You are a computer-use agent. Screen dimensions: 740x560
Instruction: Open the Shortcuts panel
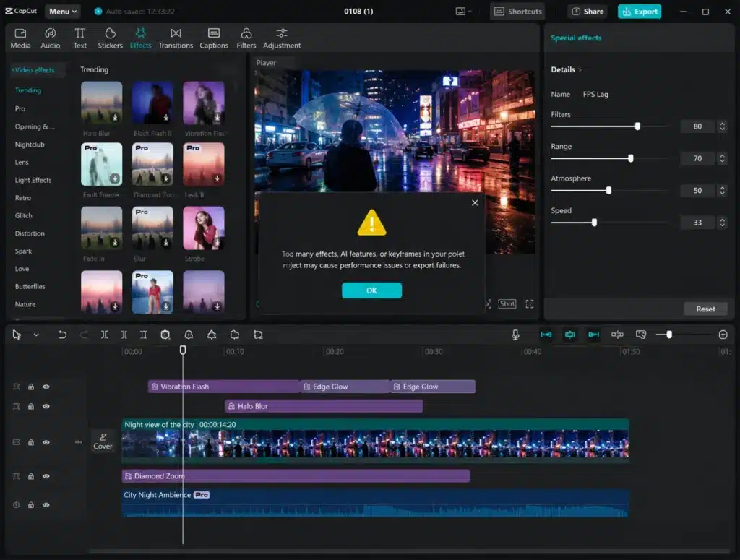(517, 12)
